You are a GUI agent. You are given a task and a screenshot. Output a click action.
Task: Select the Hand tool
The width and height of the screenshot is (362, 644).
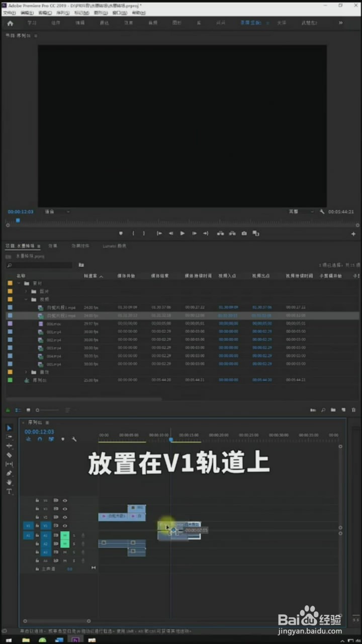click(x=9, y=482)
